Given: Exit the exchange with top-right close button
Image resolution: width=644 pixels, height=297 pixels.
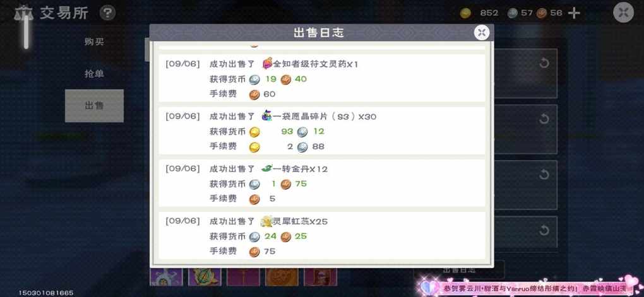Looking at the screenshot, I should tap(623, 13).
